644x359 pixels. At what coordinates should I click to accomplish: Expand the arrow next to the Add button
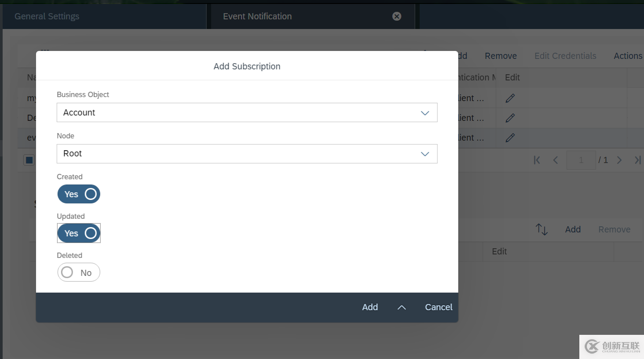[x=401, y=307]
